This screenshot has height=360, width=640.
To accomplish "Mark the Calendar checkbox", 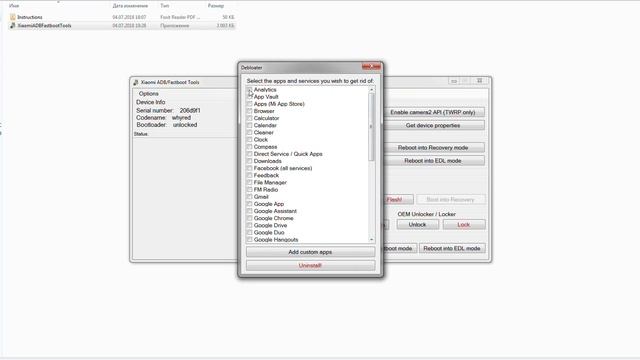I will pos(249,125).
